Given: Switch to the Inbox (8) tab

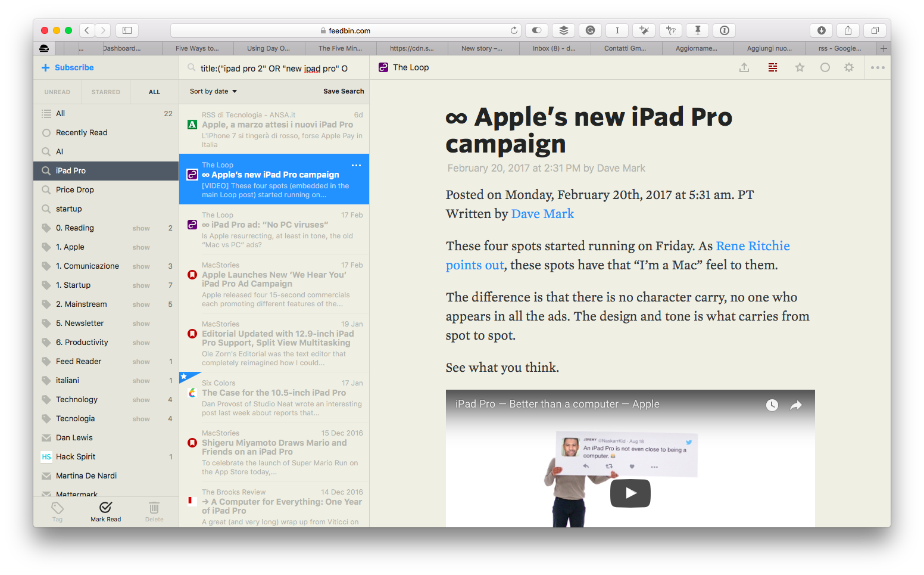Looking at the screenshot, I should 554,48.
